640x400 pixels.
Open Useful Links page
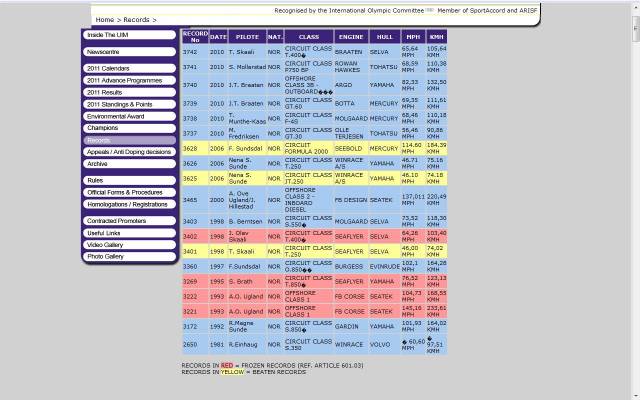click(129, 233)
